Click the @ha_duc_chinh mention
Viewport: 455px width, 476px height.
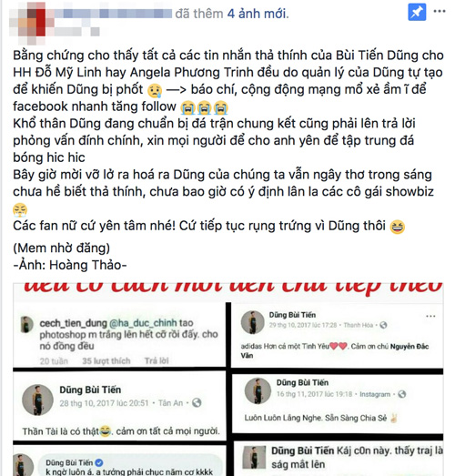click(x=143, y=323)
